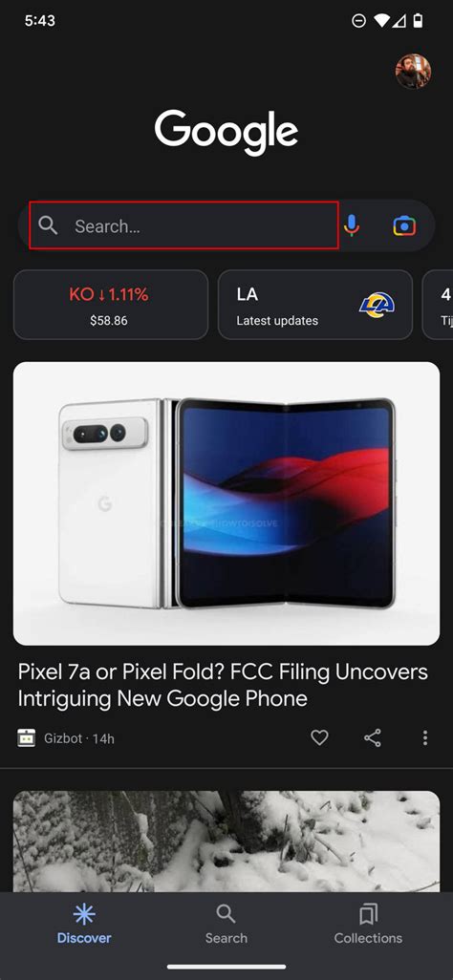The width and height of the screenshot is (453, 980).
Task: Tap the Google logo
Action: (x=226, y=132)
